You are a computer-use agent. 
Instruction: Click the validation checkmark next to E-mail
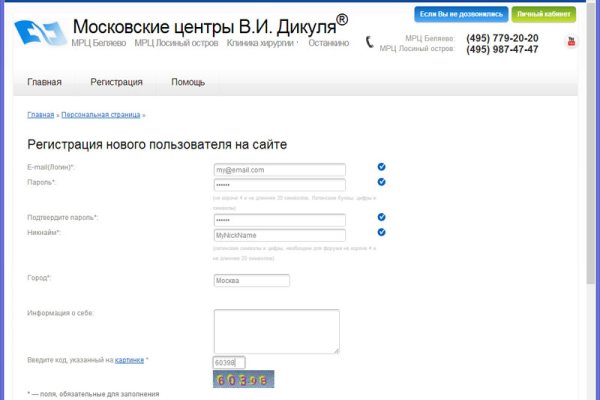[x=381, y=167]
